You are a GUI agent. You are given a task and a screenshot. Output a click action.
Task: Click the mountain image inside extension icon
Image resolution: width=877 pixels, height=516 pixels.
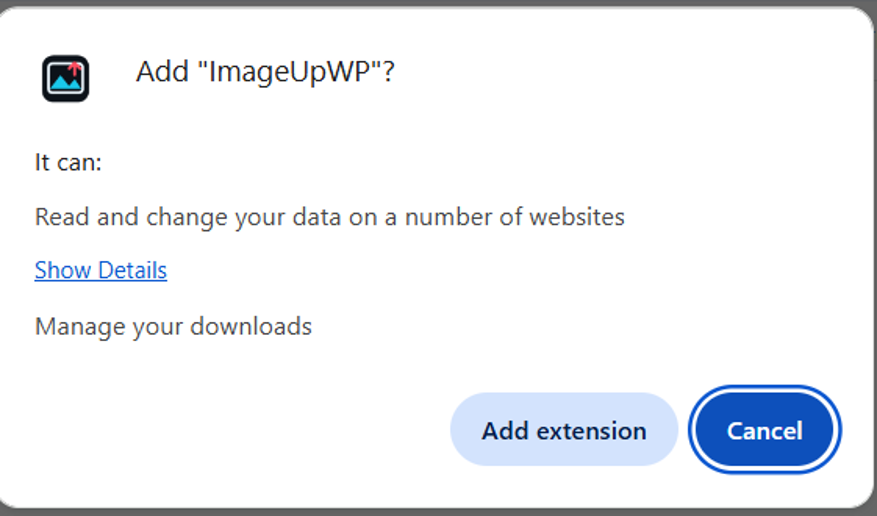(65, 80)
